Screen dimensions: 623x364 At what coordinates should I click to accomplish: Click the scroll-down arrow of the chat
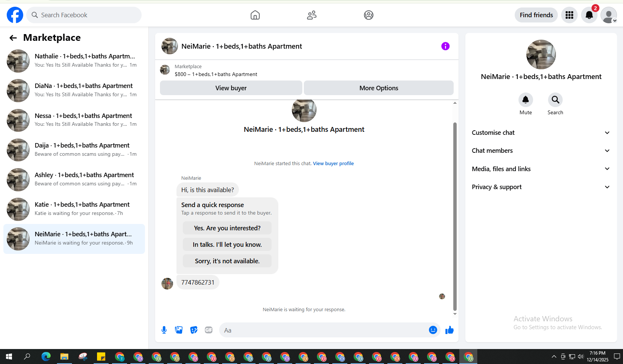pyautogui.click(x=455, y=314)
